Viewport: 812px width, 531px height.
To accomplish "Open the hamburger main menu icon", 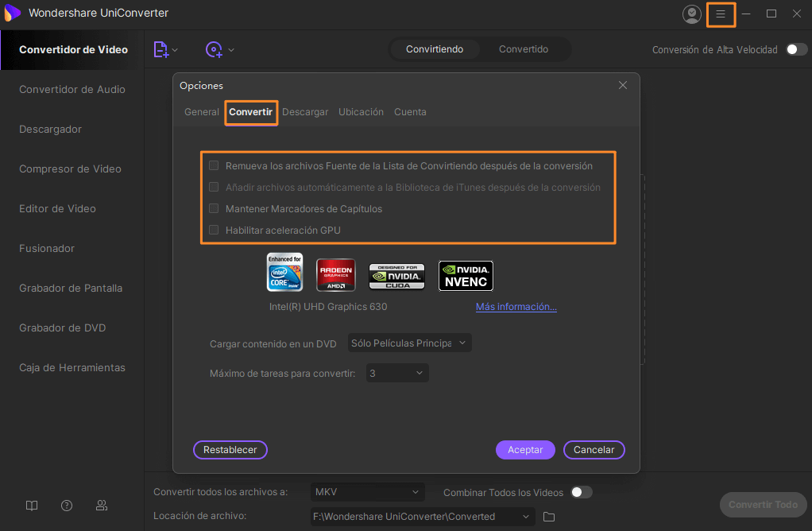I will pyautogui.click(x=720, y=14).
